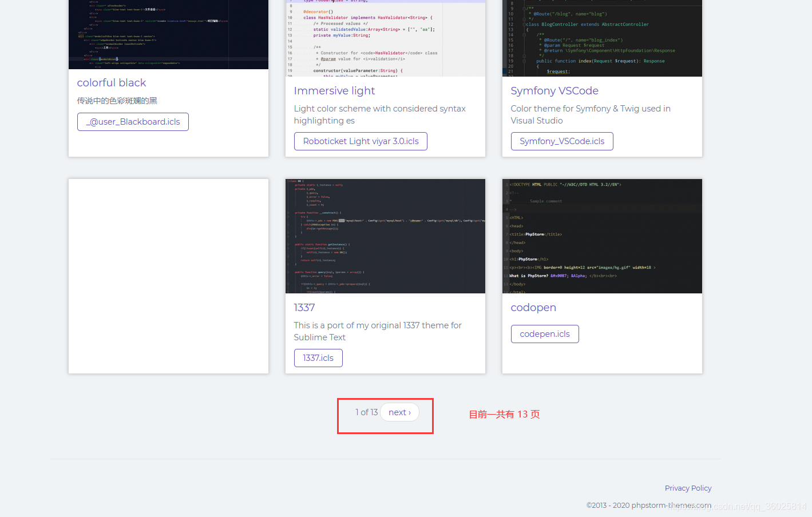Open the colorful black theme page
Screen dimensions: 812x517
(x=111, y=82)
